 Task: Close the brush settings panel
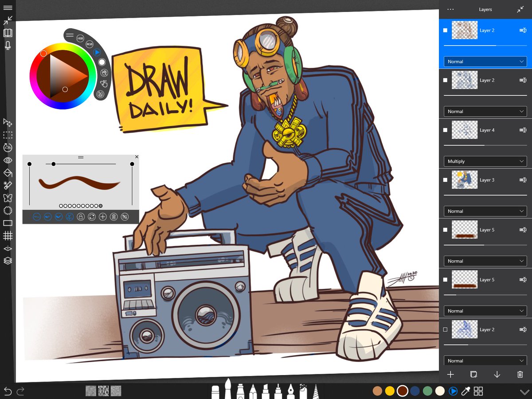[x=137, y=157]
